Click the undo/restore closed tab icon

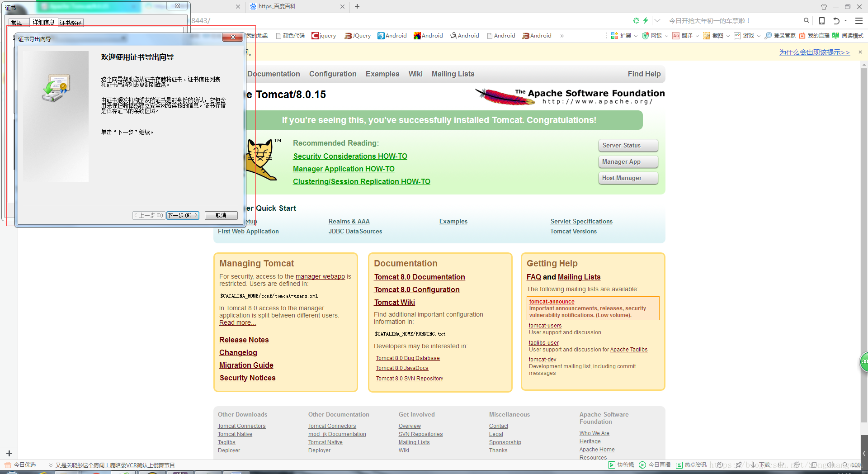[836, 21]
